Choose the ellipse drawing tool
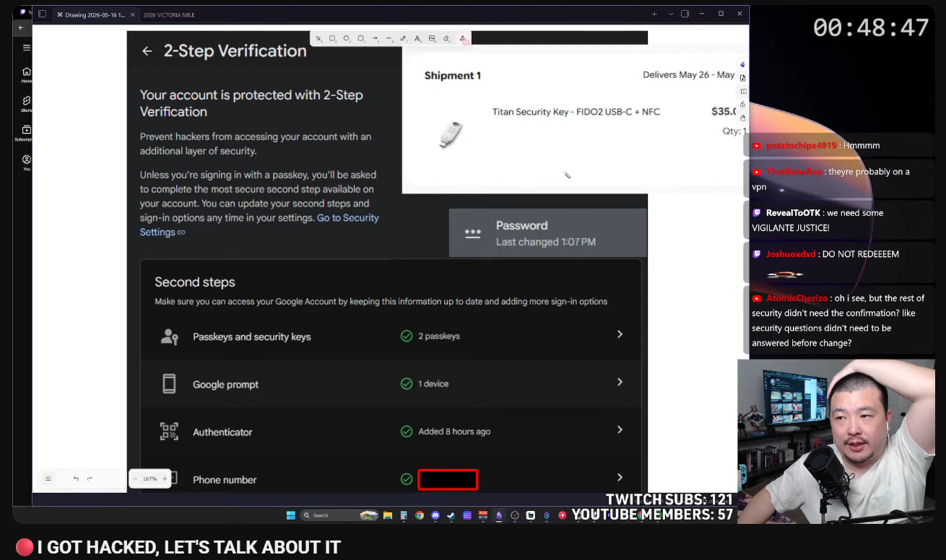 click(360, 38)
